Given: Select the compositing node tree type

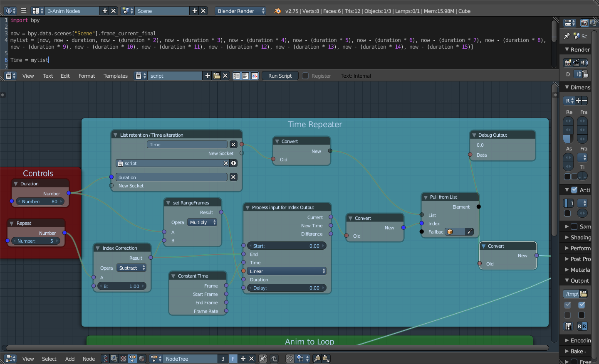Looking at the screenshot, I should tap(114, 359).
